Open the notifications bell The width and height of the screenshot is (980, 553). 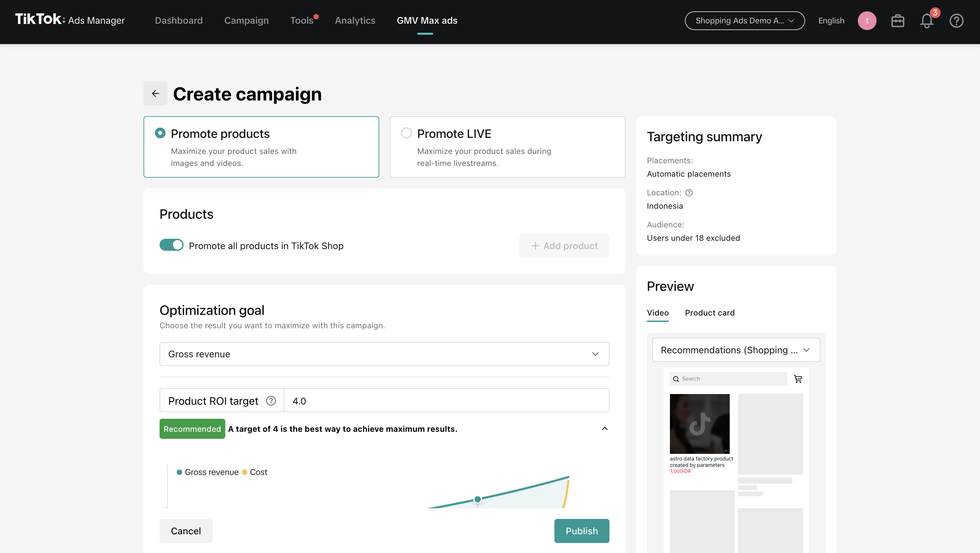coord(927,21)
